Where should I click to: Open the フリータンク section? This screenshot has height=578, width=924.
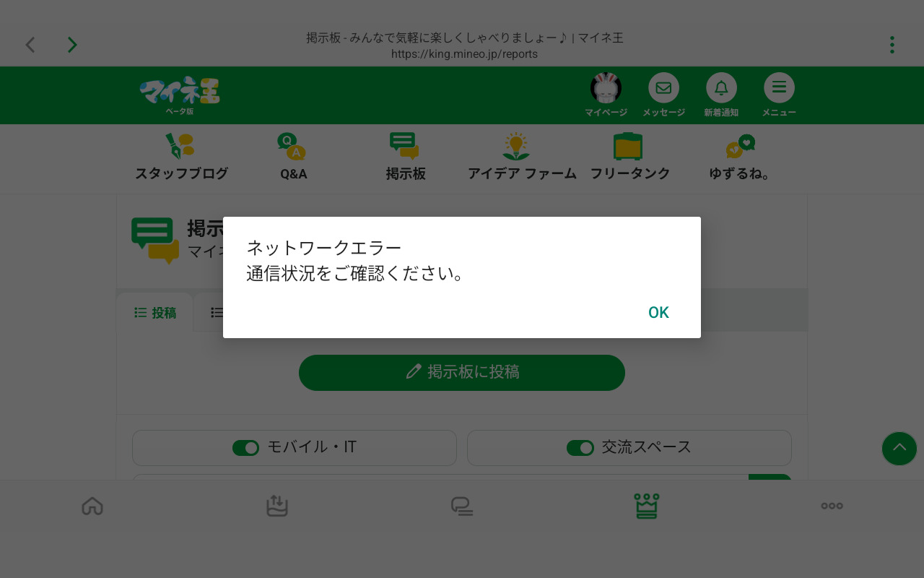click(x=629, y=158)
